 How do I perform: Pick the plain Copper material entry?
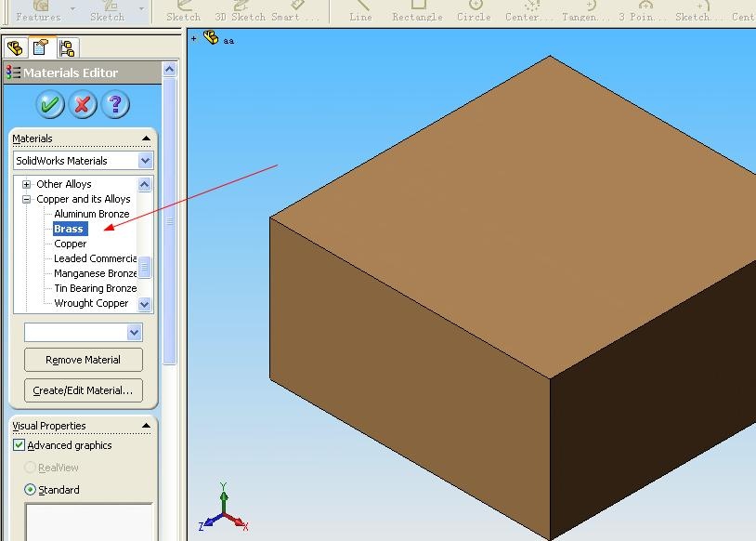[71, 244]
